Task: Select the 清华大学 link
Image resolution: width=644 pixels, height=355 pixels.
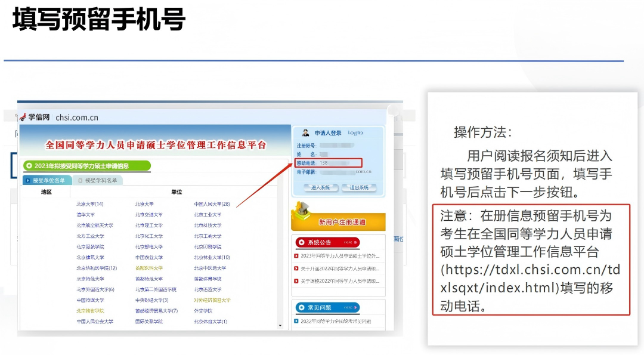Action: [x=85, y=215]
